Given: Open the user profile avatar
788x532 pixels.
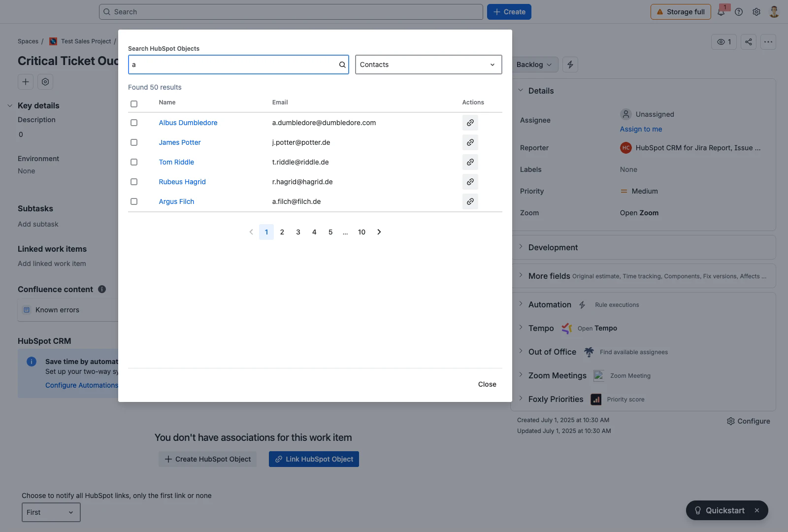Looking at the screenshot, I should point(774,12).
